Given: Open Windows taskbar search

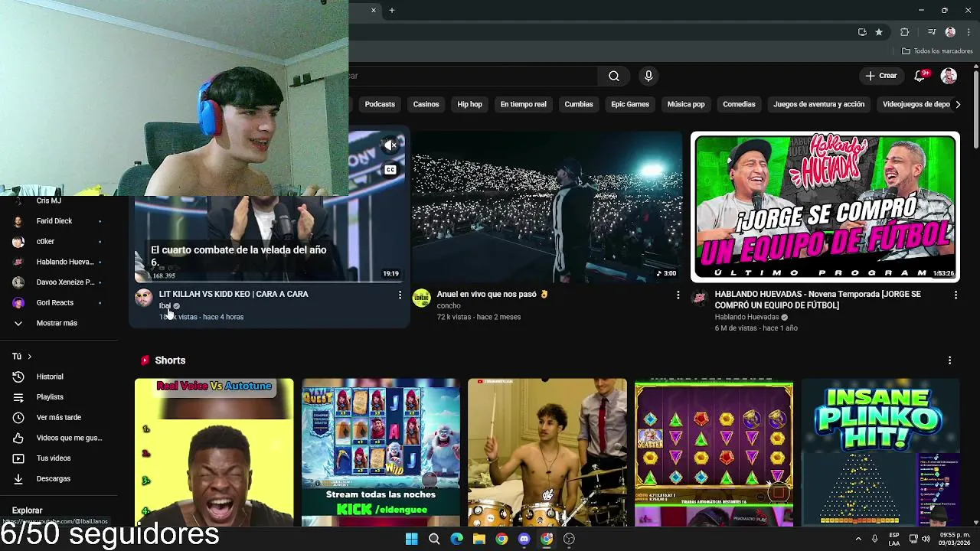Looking at the screenshot, I should click(x=434, y=539).
